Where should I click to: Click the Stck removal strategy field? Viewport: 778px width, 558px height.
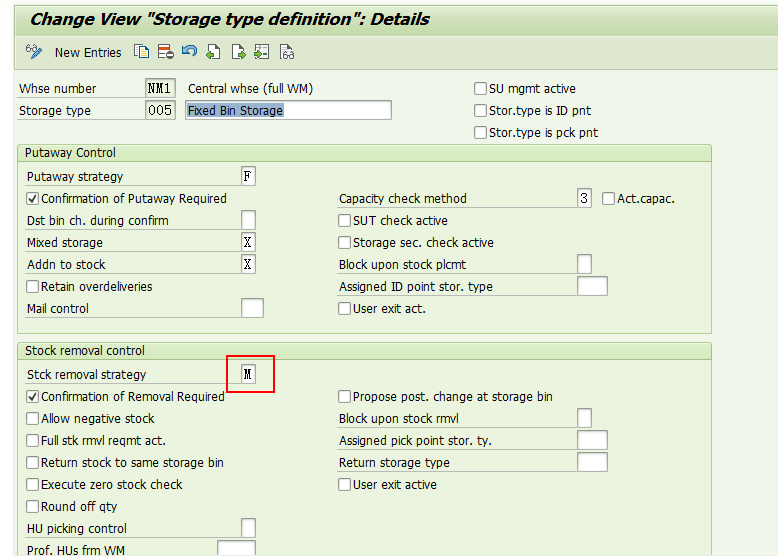pos(248,374)
